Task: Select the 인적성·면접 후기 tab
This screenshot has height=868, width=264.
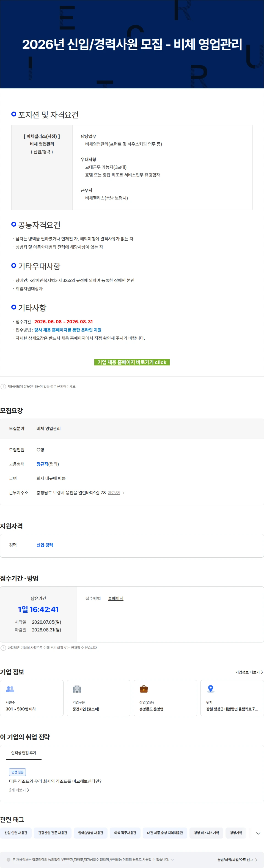Action: (24, 753)
